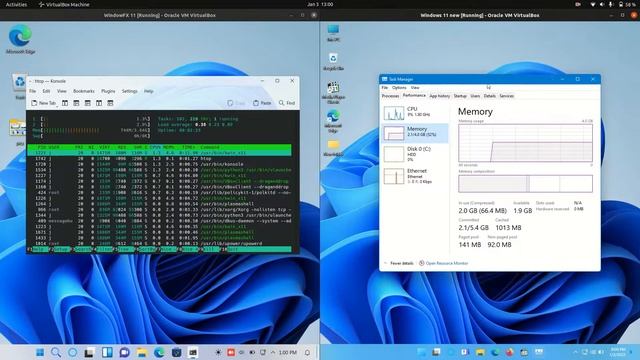Open View menu in Konsole
The width and height of the screenshot is (640, 360).
pyautogui.click(x=62, y=91)
